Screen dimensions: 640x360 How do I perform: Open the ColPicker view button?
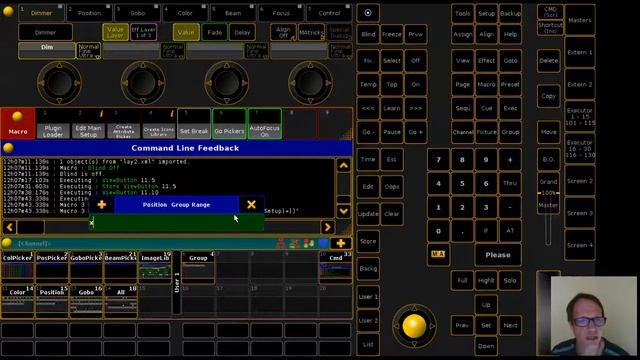click(18, 267)
